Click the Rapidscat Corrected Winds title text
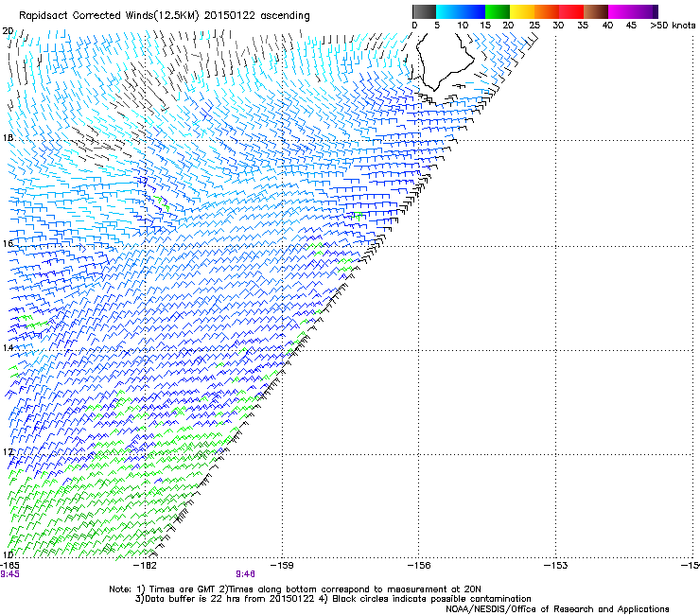The width and height of the screenshot is (700, 615). [165, 15]
